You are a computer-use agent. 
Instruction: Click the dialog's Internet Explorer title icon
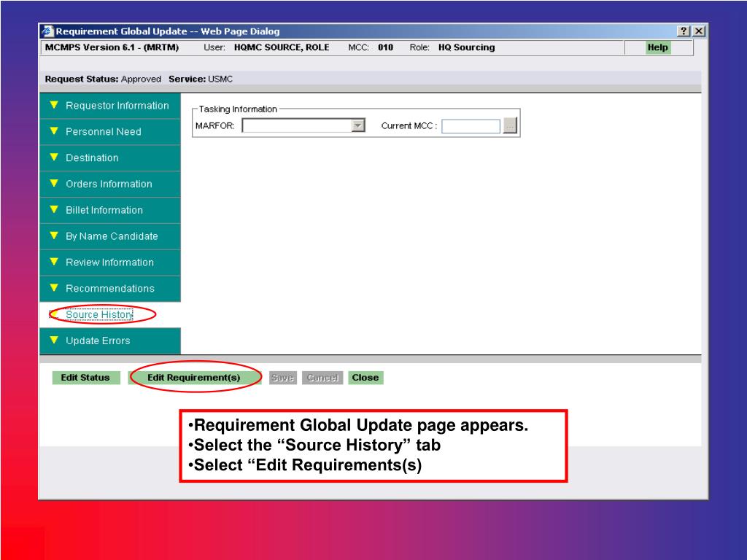pyautogui.click(x=47, y=31)
